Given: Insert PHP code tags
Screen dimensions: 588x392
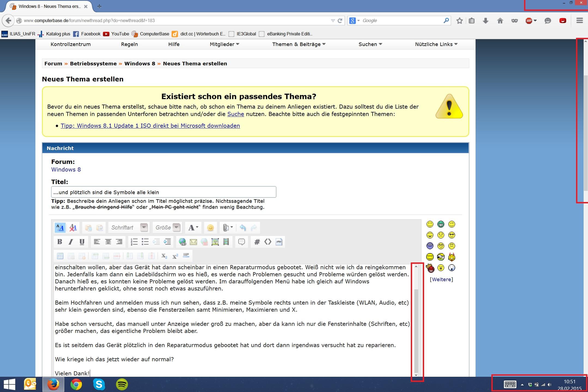Looking at the screenshot, I should (x=279, y=242).
